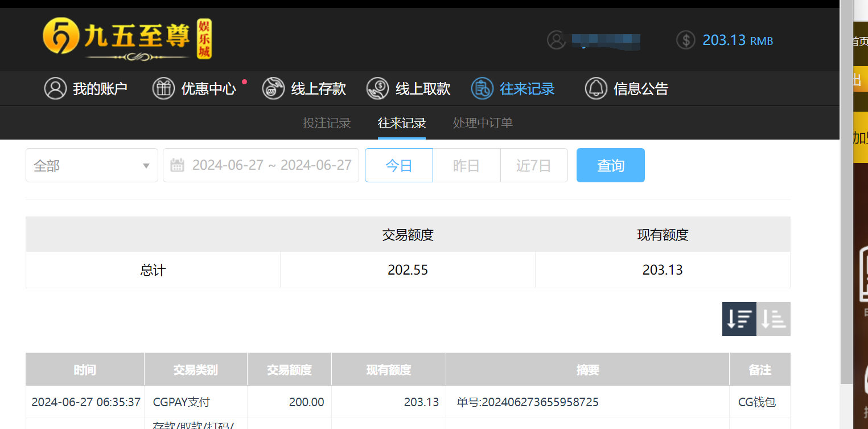Viewport: 868px width, 429px height.
Task: Click the active sort descending list icon
Action: (x=739, y=318)
